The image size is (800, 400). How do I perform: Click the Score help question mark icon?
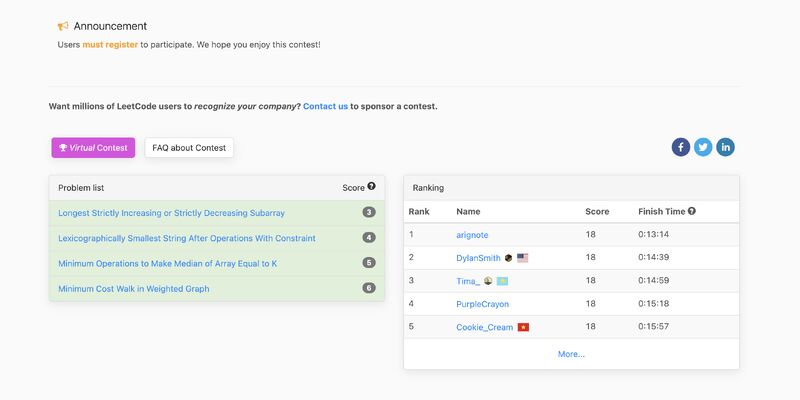(371, 187)
